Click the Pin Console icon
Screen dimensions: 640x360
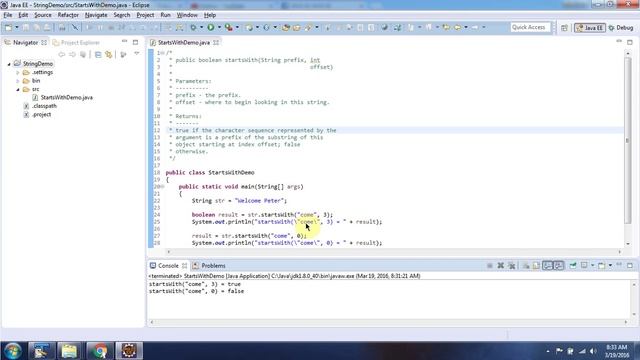pos(573,266)
